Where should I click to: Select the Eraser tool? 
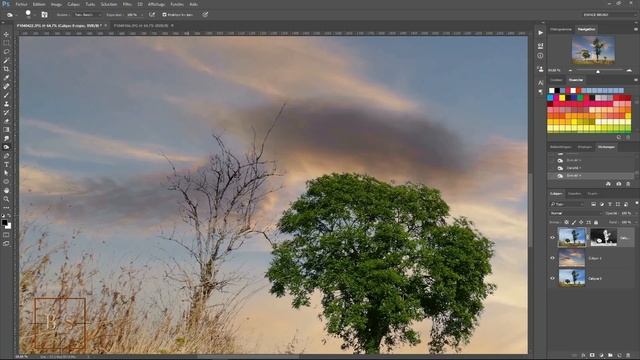pos(6,121)
